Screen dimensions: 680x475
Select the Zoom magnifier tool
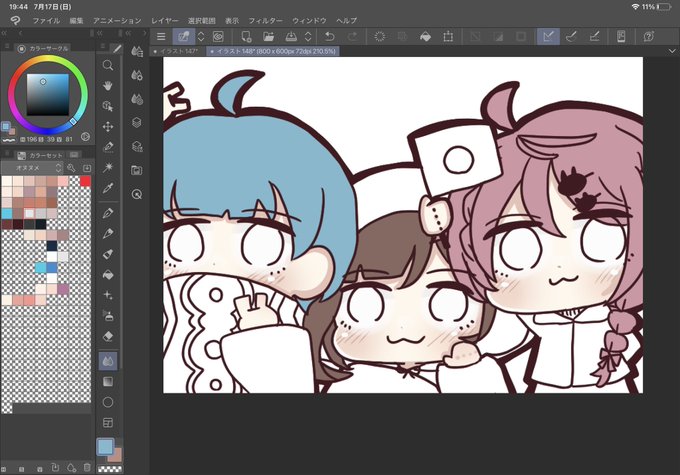click(x=108, y=66)
